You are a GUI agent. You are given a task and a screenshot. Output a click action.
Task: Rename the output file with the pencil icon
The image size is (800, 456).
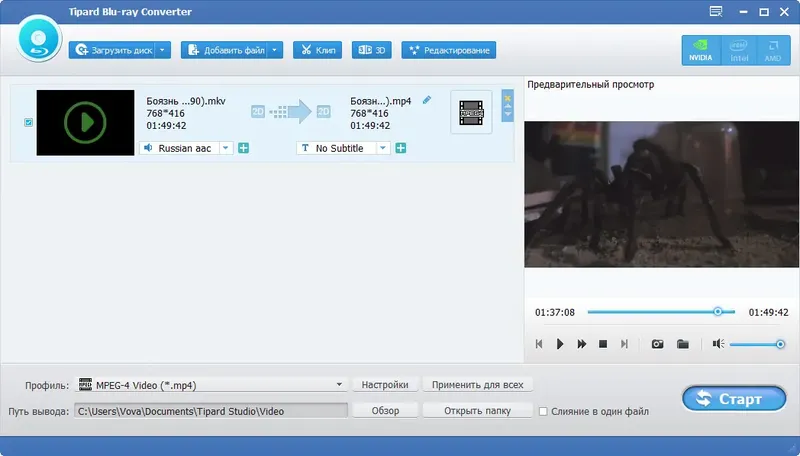427,100
